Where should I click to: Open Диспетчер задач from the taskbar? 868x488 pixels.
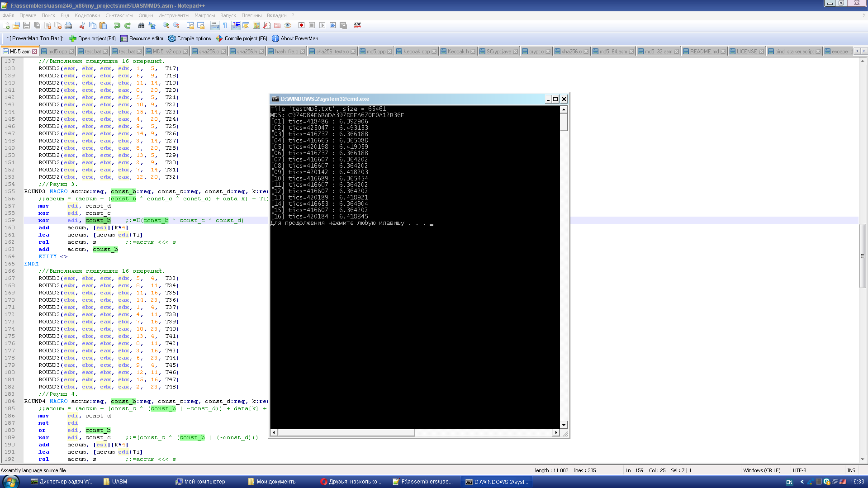[62, 482]
